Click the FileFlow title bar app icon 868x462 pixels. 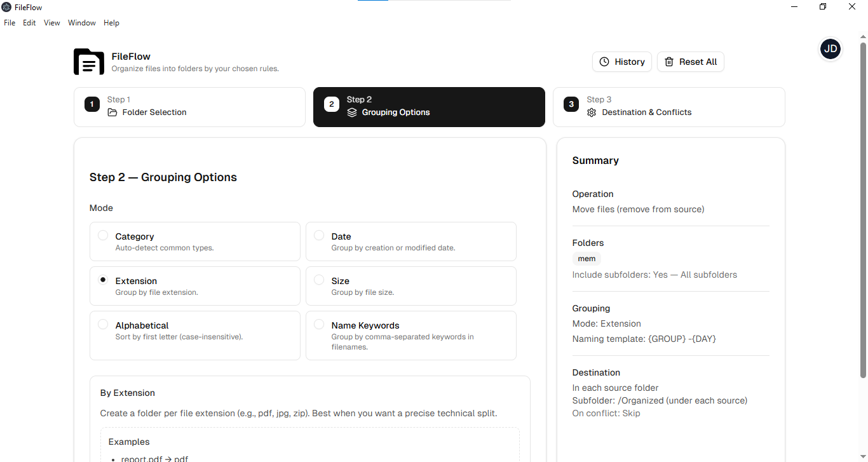tap(6, 7)
